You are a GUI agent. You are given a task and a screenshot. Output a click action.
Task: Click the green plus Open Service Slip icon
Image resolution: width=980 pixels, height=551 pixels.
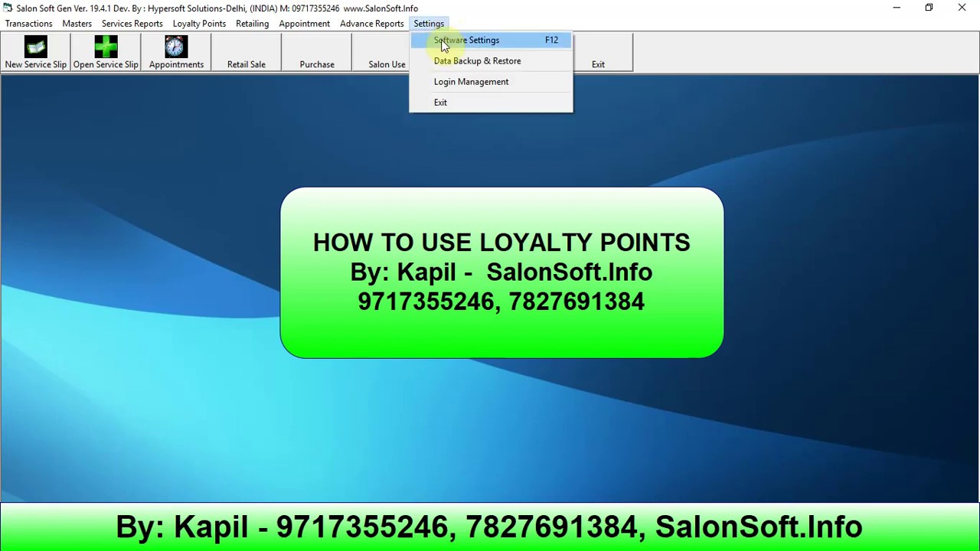click(106, 53)
